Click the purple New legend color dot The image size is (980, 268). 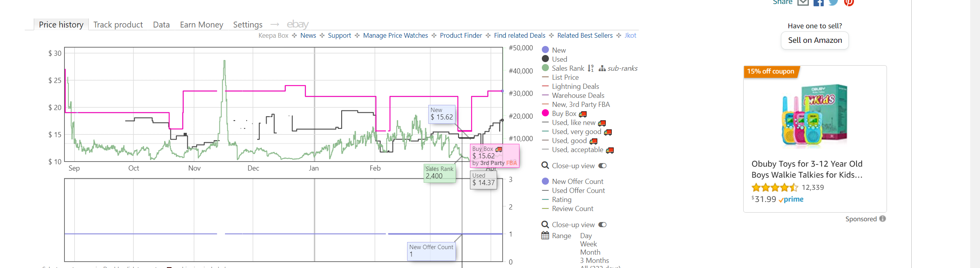[545, 50]
